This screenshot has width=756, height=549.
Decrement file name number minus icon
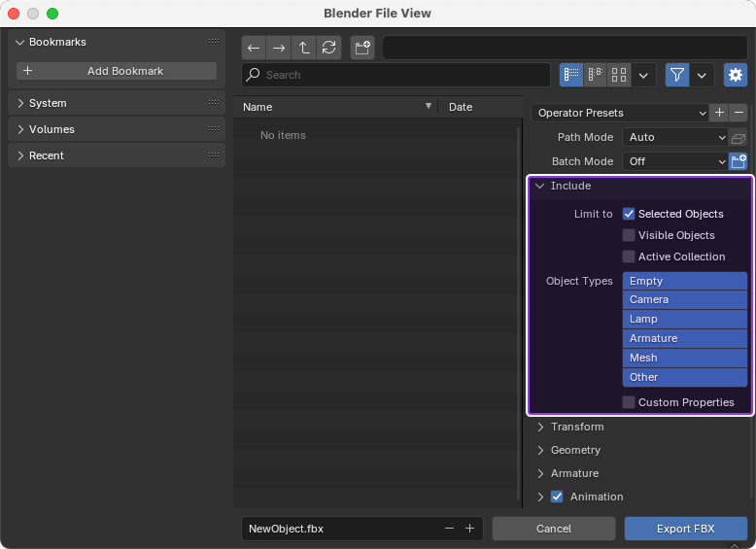449,529
